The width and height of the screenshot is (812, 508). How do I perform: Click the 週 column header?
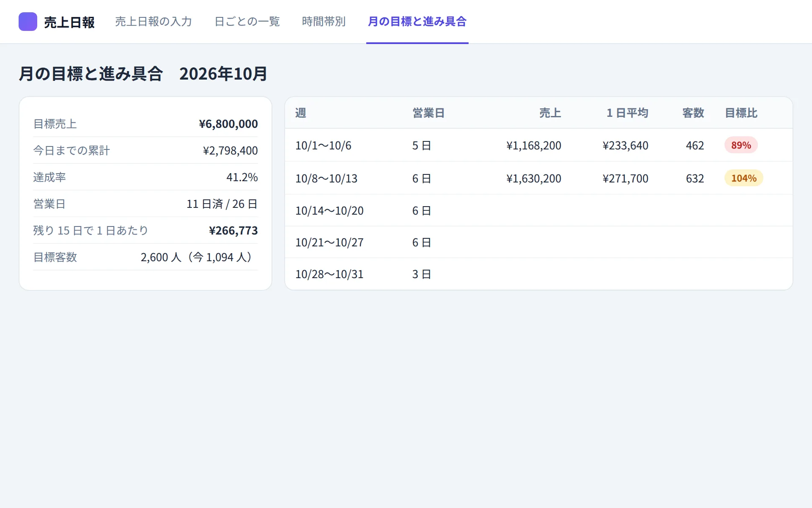301,113
